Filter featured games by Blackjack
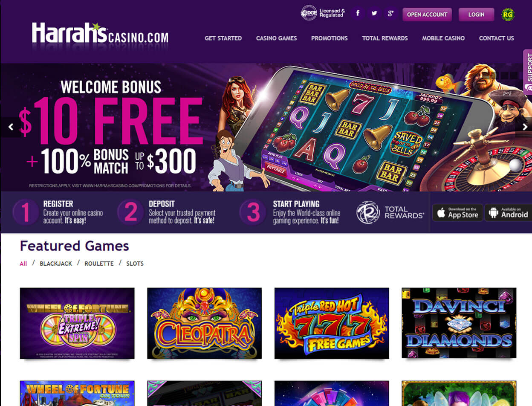 (x=56, y=264)
